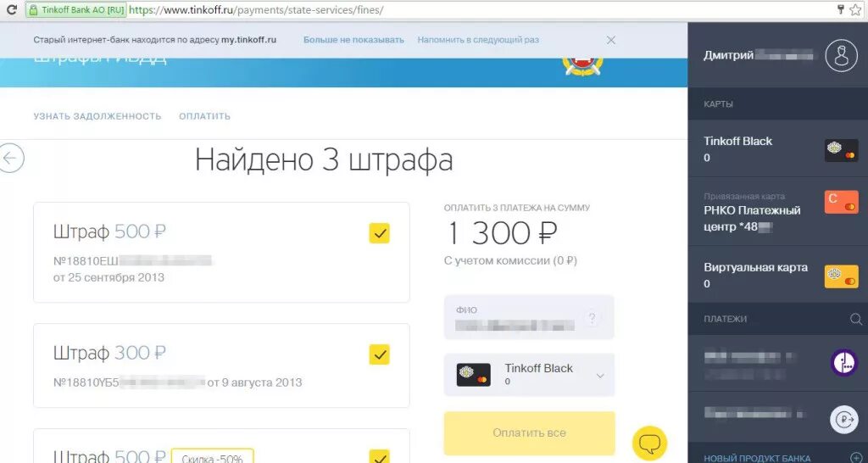This screenshot has height=463, width=868.
Task: Click 'С учетом комиссии (0 ₽)' text
Action: 510,260
